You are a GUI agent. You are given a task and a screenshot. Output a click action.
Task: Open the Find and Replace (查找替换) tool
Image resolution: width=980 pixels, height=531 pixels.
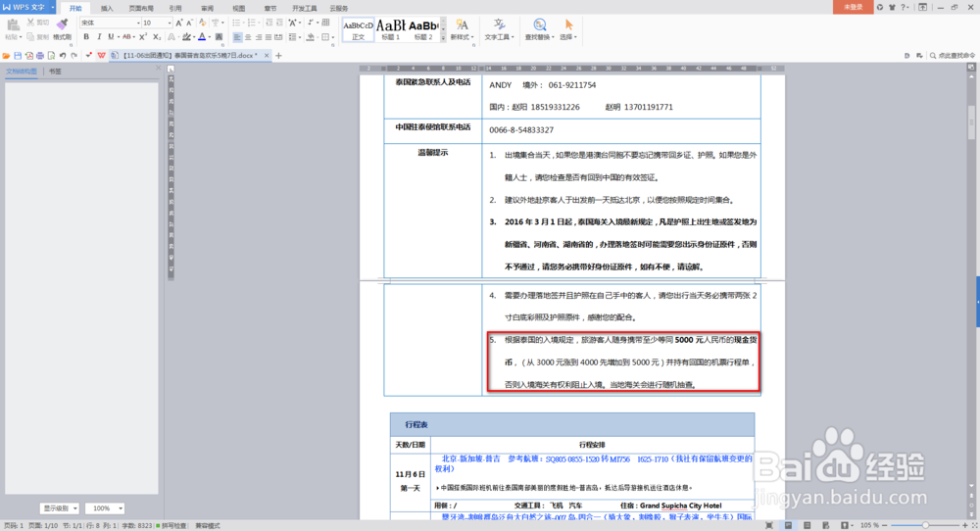tap(539, 29)
